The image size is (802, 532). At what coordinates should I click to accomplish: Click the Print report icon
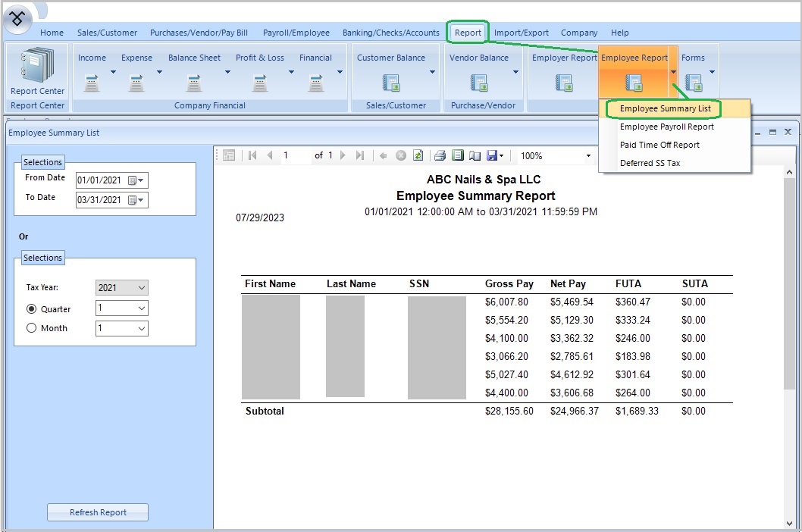pyautogui.click(x=440, y=155)
